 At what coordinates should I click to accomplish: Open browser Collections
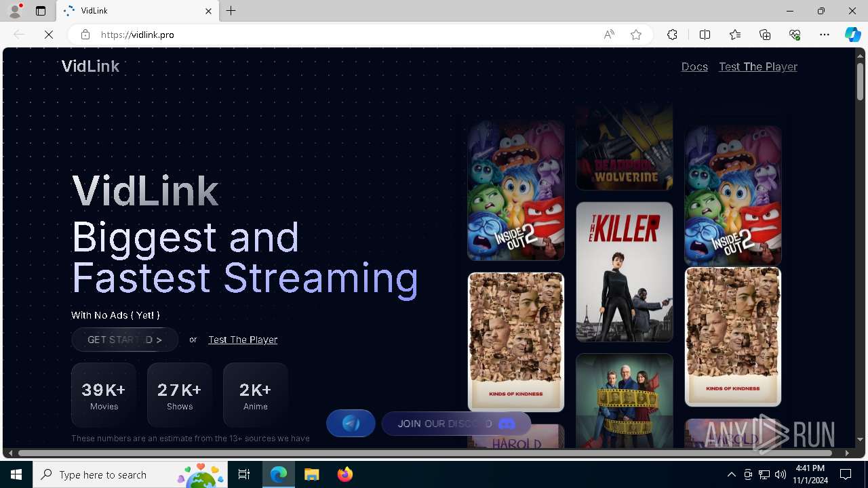(765, 35)
